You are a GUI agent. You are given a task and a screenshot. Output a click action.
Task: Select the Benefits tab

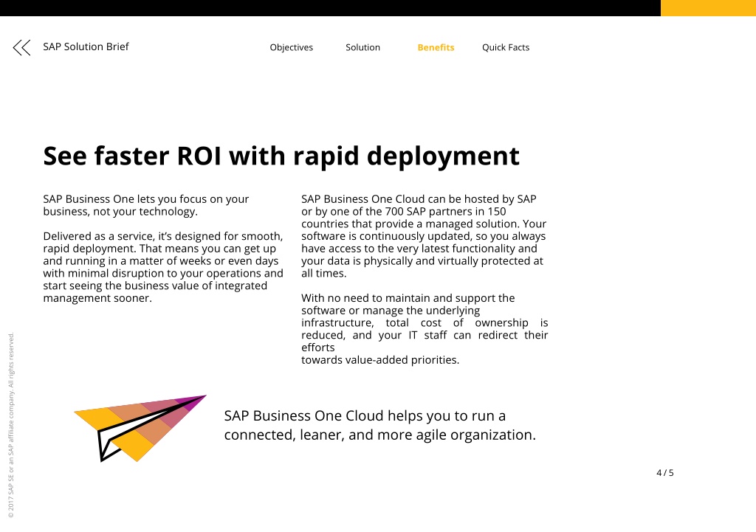point(436,47)
